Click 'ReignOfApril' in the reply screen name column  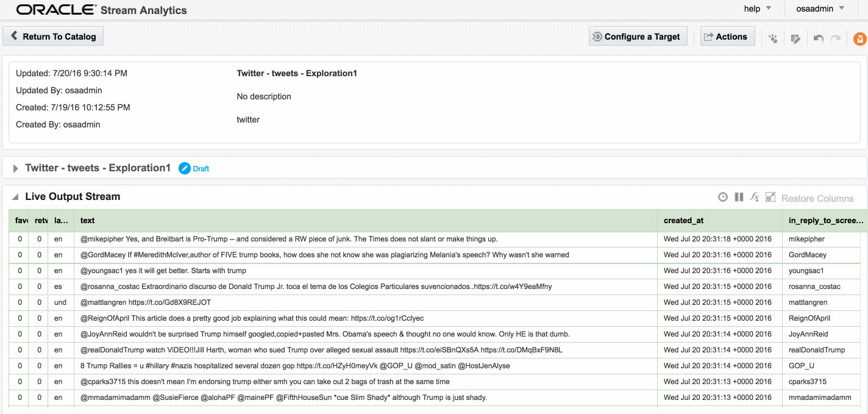point(809,318)
